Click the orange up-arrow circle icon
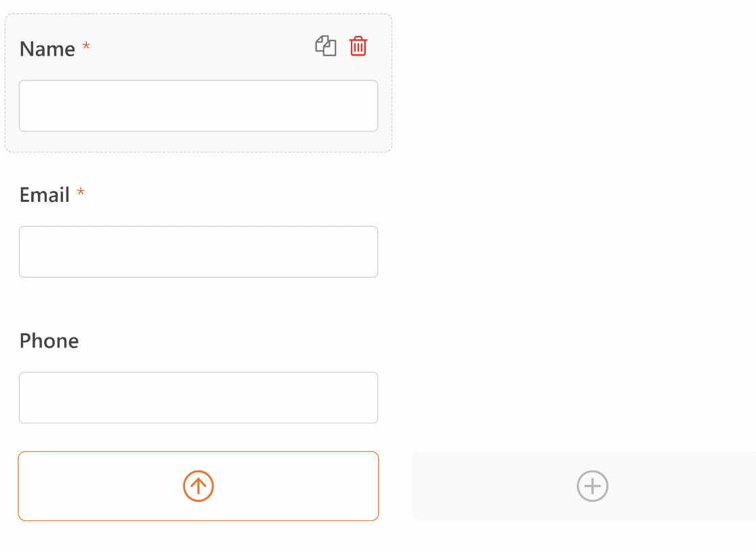The image size is (756, 550). pyautogui.click(x=198, y=486)
